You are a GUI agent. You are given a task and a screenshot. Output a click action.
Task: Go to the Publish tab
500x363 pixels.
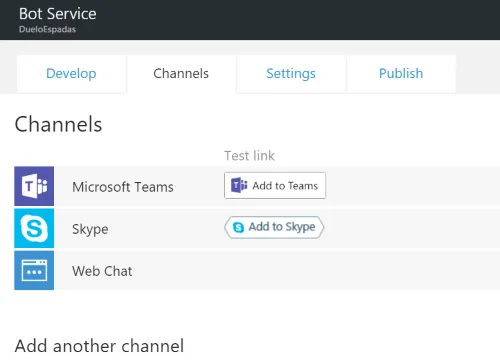coord(401,74)
